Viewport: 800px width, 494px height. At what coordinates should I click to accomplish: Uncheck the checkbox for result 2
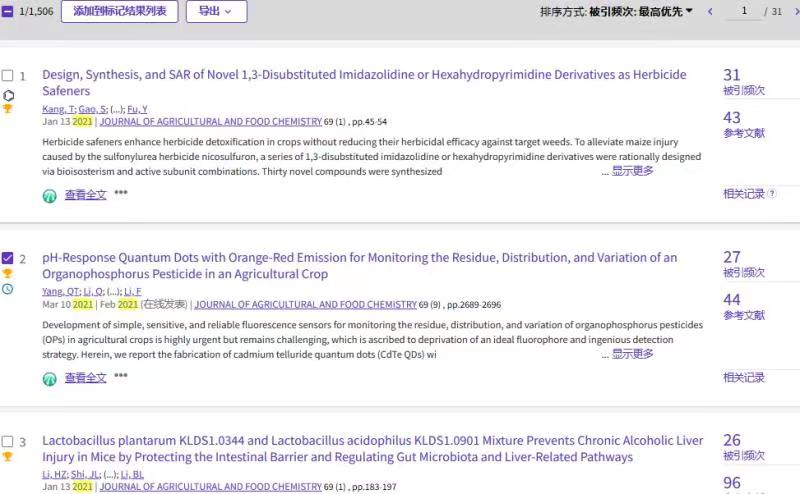point(8,258)
